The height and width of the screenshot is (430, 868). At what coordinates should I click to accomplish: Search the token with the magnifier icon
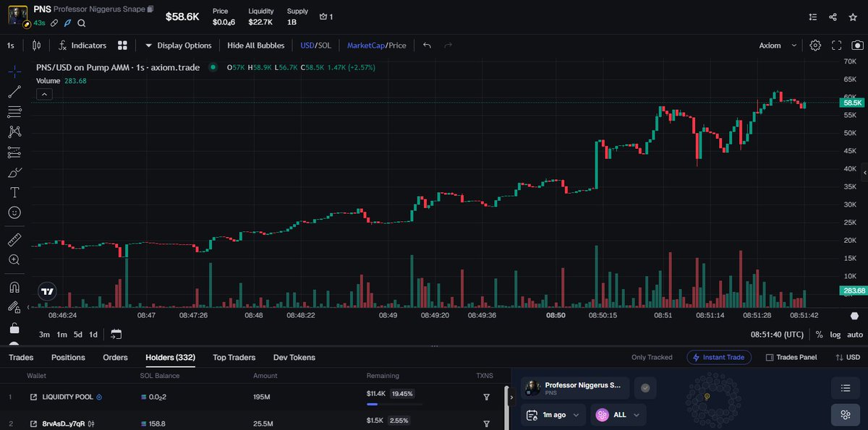pos(81,23)
